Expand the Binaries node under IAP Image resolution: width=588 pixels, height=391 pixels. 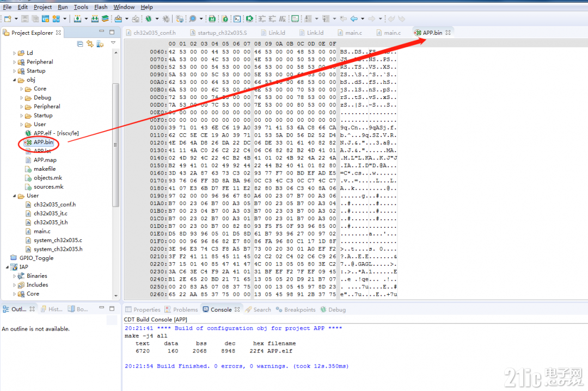click(14, 276)
